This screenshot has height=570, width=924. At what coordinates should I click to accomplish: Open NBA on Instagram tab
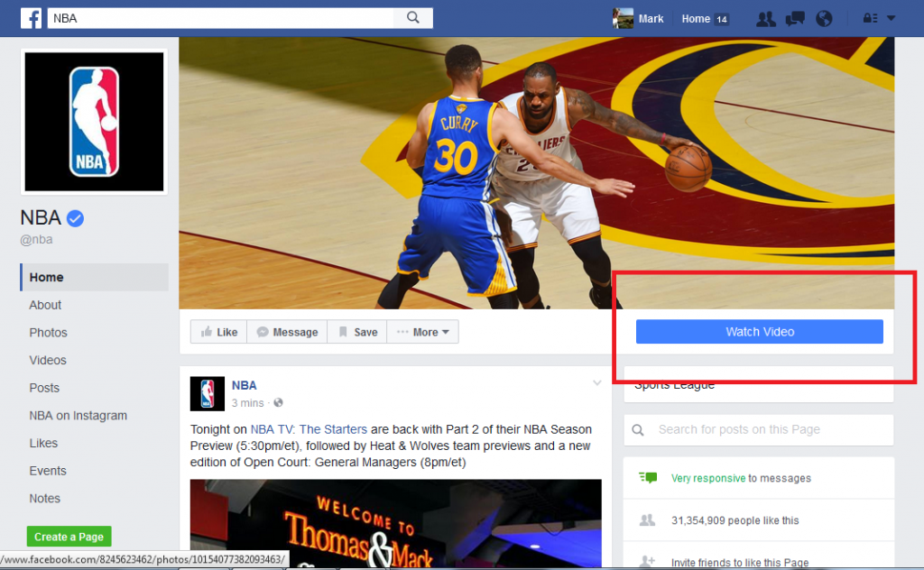coord(79,416)
